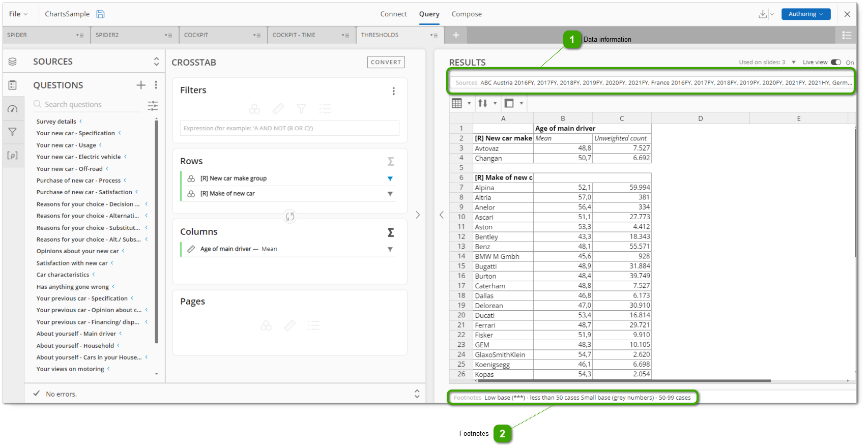Switch to the Connect tab

(393, 14)
